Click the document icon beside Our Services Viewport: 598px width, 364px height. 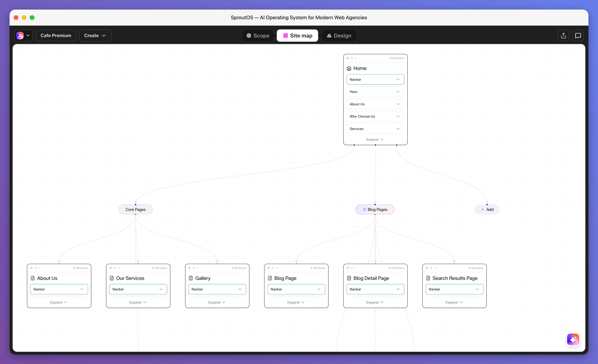(x=112, y=278)
